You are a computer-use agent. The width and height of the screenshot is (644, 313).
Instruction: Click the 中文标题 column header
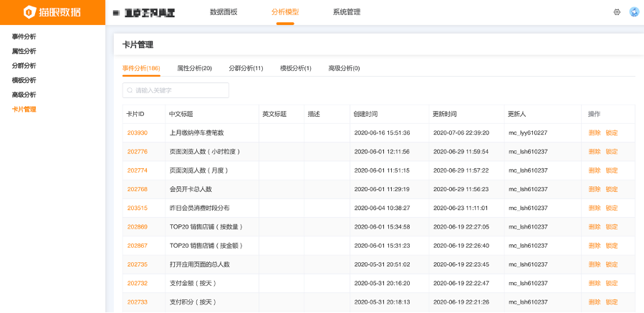[181, 114]
